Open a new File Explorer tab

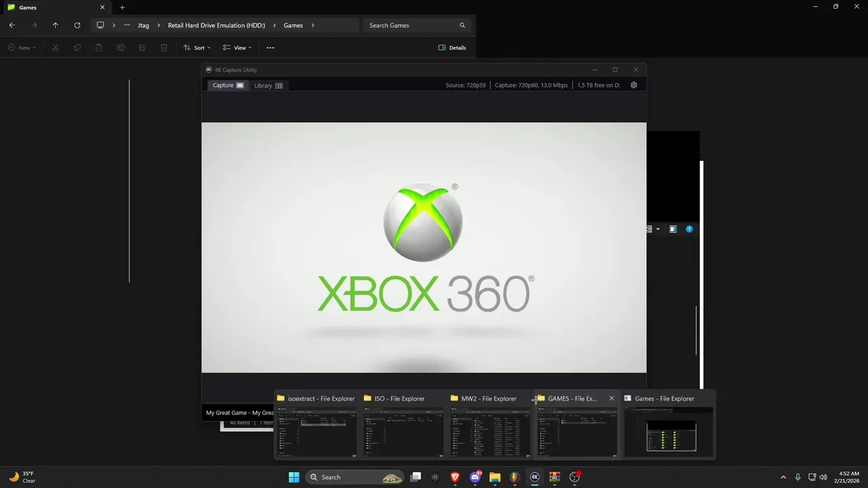(x=122, y=7)
